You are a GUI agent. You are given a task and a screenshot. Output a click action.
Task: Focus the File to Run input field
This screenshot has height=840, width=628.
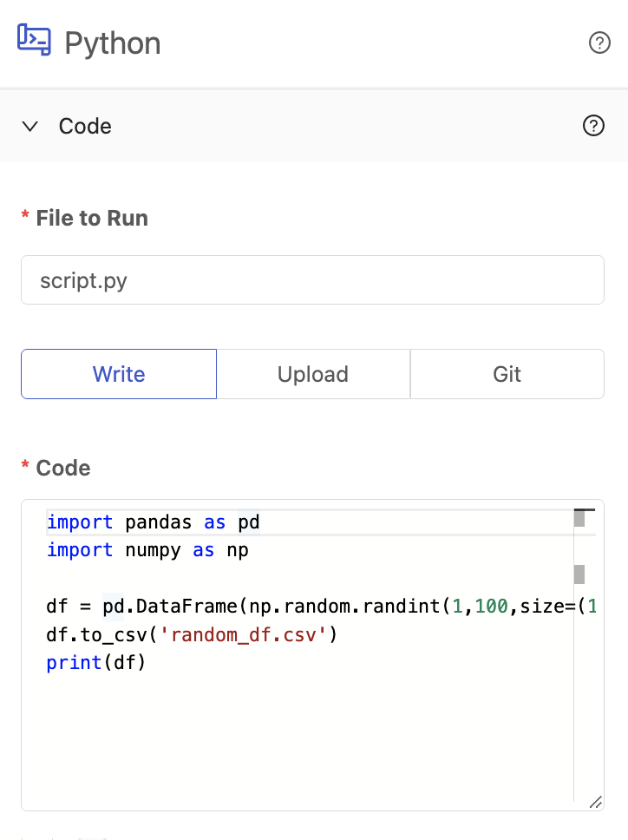312,280
